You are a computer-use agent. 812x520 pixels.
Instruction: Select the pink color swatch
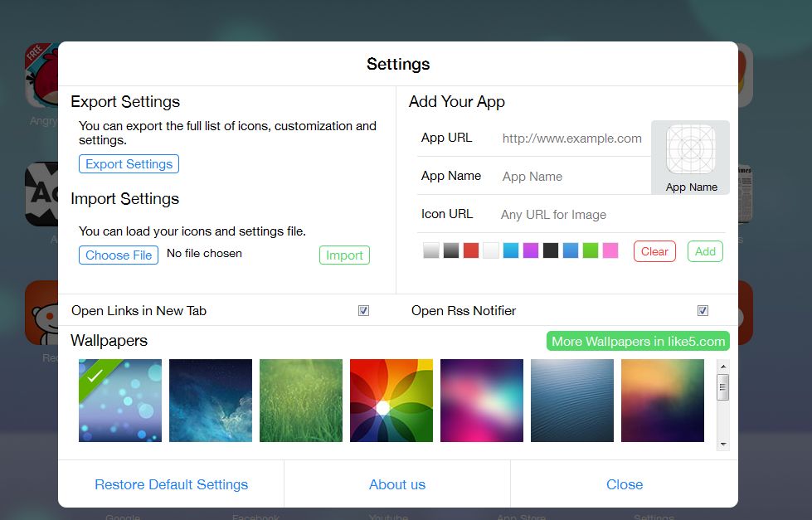(x=611, y=250)
